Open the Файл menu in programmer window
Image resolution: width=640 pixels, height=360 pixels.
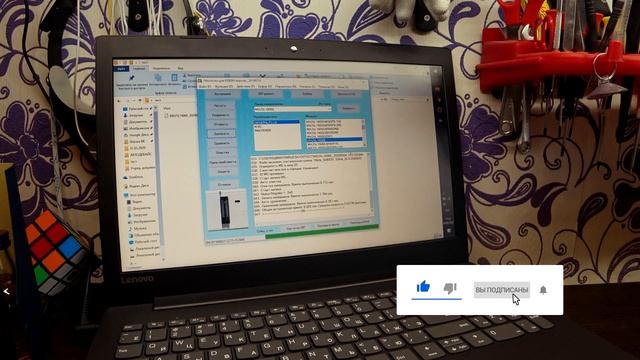pos(205,87)
